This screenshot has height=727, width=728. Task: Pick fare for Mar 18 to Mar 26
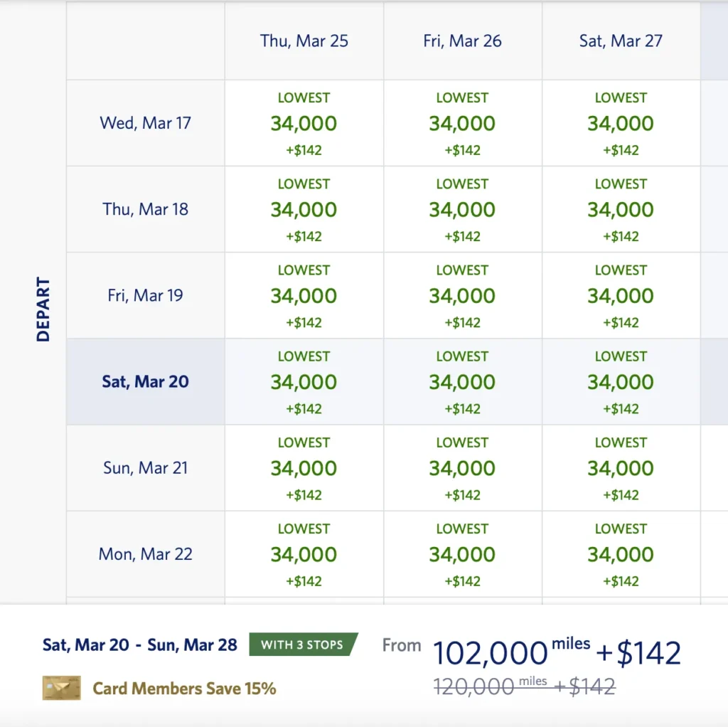tap(462, 209)
